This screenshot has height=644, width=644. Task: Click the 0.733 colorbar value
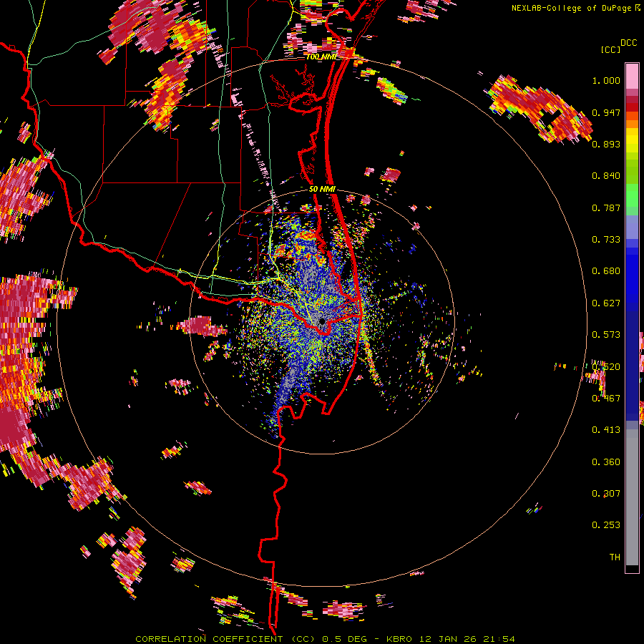[x=606, y=240]
